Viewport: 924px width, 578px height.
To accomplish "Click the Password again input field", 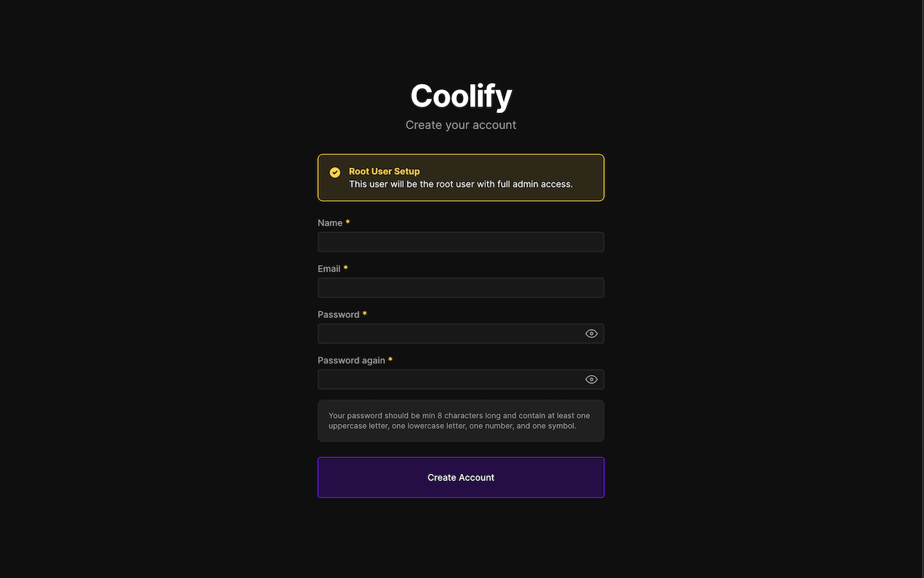I will pos(449,379).
